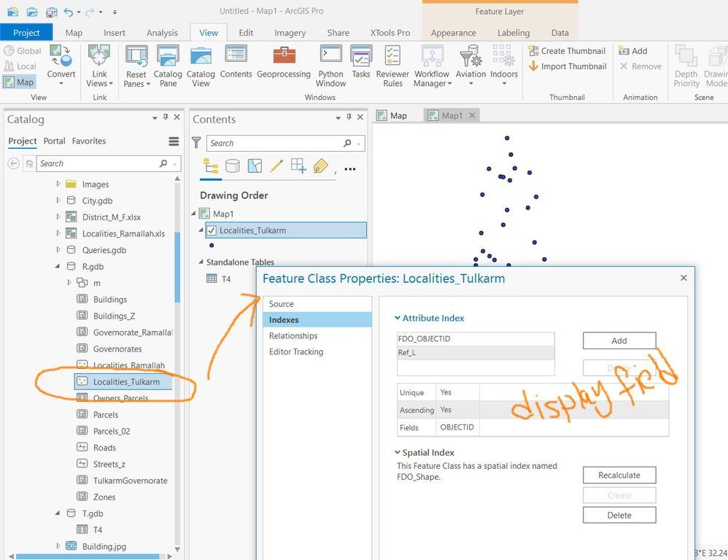Select List By Editing pencil icon

[x=276, y=166]
